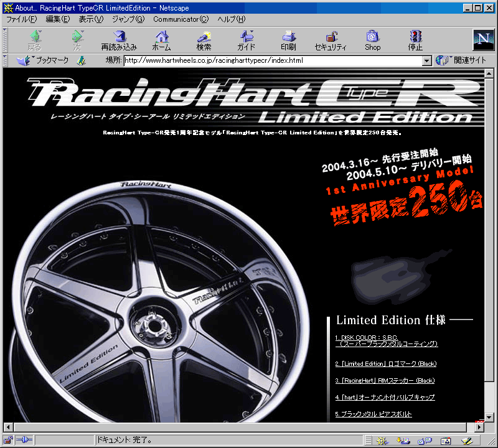Image resolution: width=498 pixels, height=448 pixels.
Task: Open セキュリティ security info
Action: (x=331, y=40)
